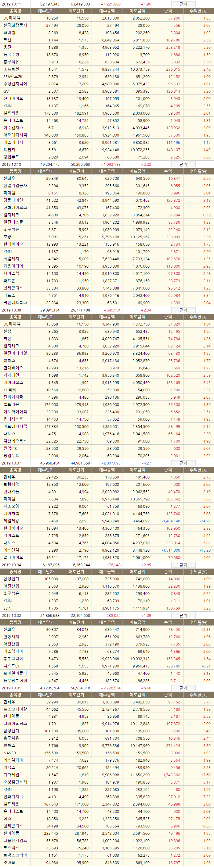Click the SDN stock name
The height and width of the screenshot is (868, 214).
click(7, 608)
